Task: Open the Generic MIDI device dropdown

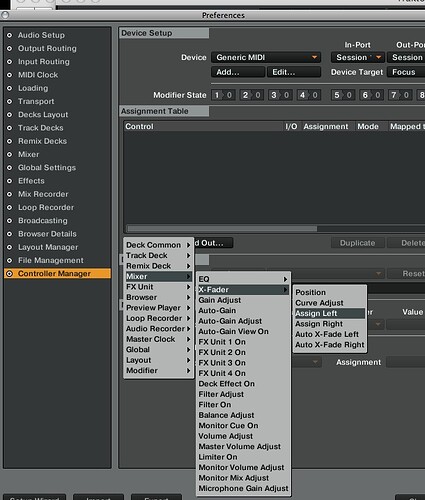Action: [x=266, y=57]
